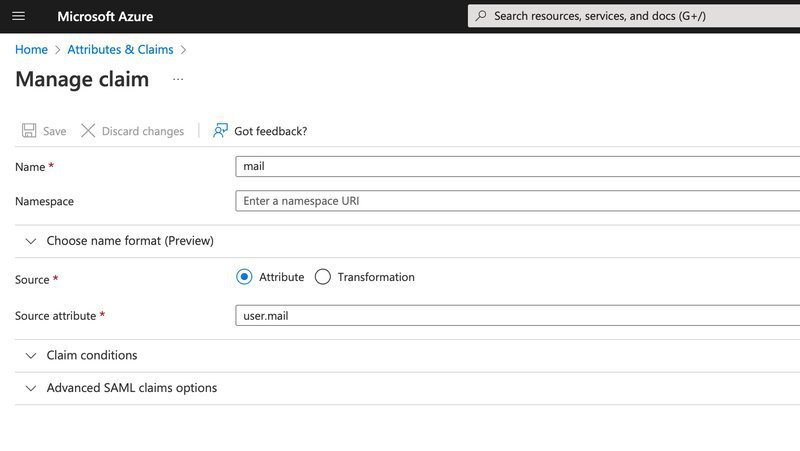Open the hamburger portal menu
This screenshot has height=451, width=800.
pyautogui.click(x=19, y=16)
